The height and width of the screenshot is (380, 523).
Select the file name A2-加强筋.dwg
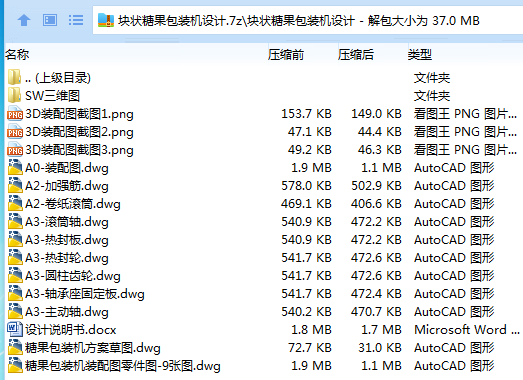click(67, 186)
